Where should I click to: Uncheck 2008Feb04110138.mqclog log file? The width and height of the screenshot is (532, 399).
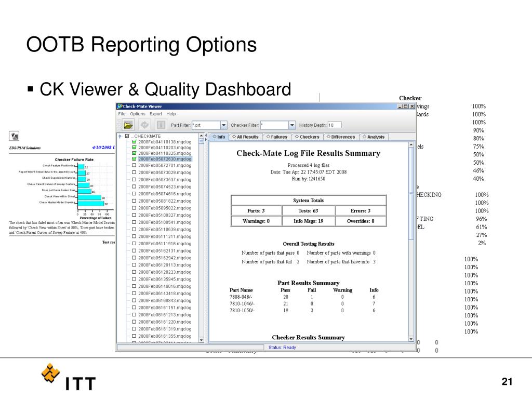pos(134,142)
